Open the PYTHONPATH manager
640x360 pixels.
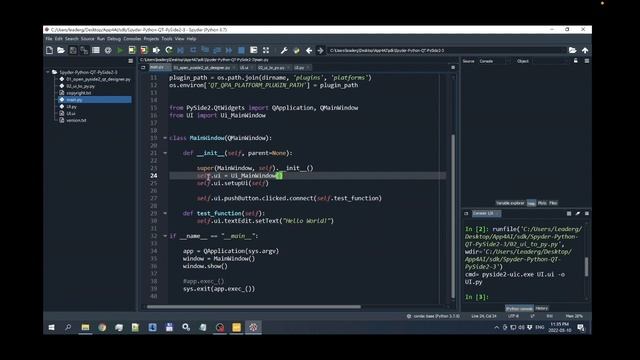tap(297, 50)
